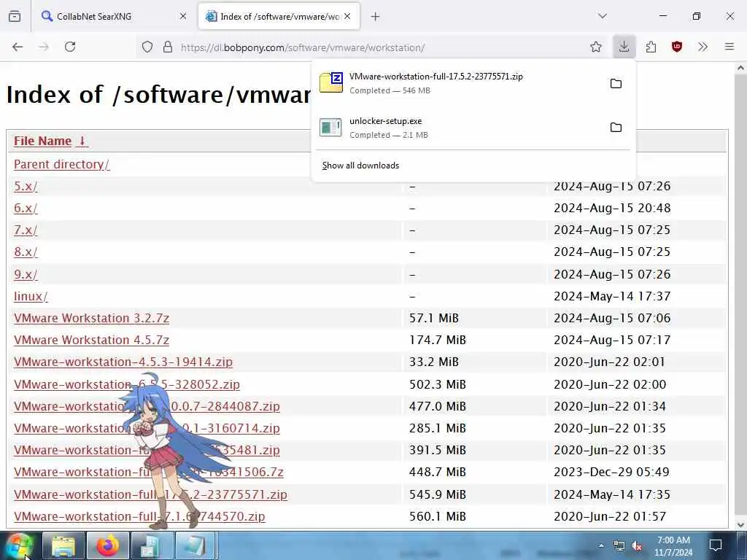747x560 pixels.
Task: Bookmark this page with the star icon
Action: click(595, 47)
